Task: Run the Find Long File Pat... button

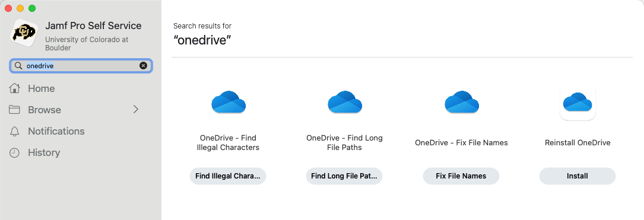Action: coord(344,176)
